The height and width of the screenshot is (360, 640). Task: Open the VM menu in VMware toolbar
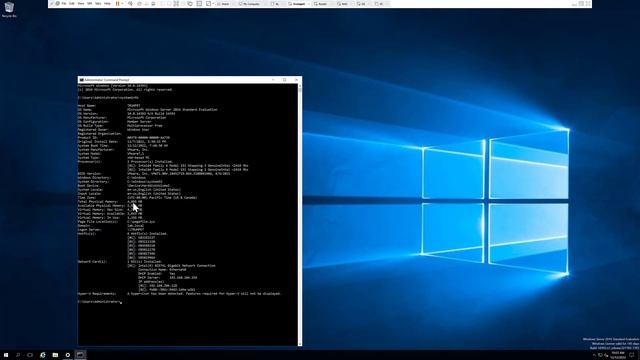coord(89,4)
